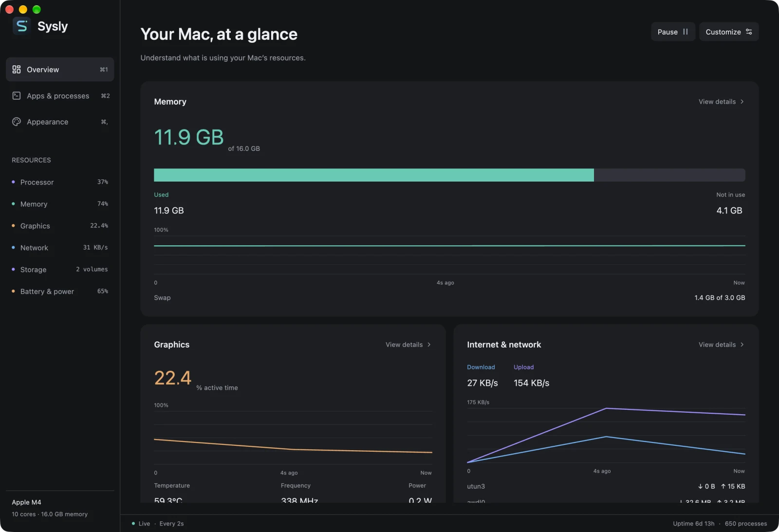779x532 pixels.
Task: Click the green Live status dot
Action: click(x=133, y=524)
